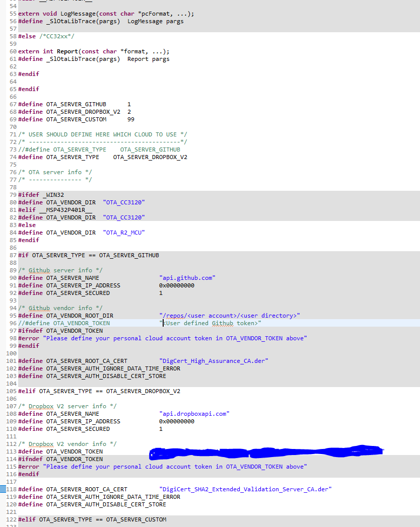
Task: Click OTA_SERVER_AUTH_IGNORE_DATA_TIME_ERROR on line 119
Action: (113, 497)
